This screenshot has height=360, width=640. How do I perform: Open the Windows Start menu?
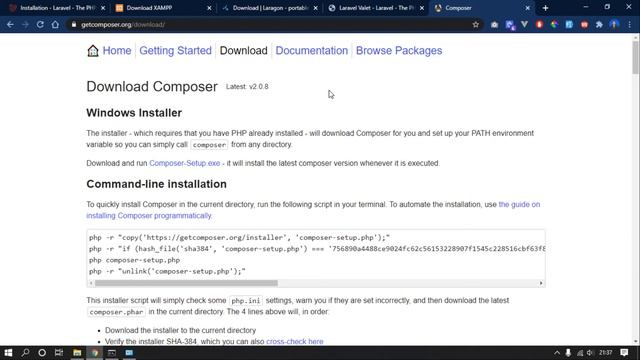click(8, 353)
